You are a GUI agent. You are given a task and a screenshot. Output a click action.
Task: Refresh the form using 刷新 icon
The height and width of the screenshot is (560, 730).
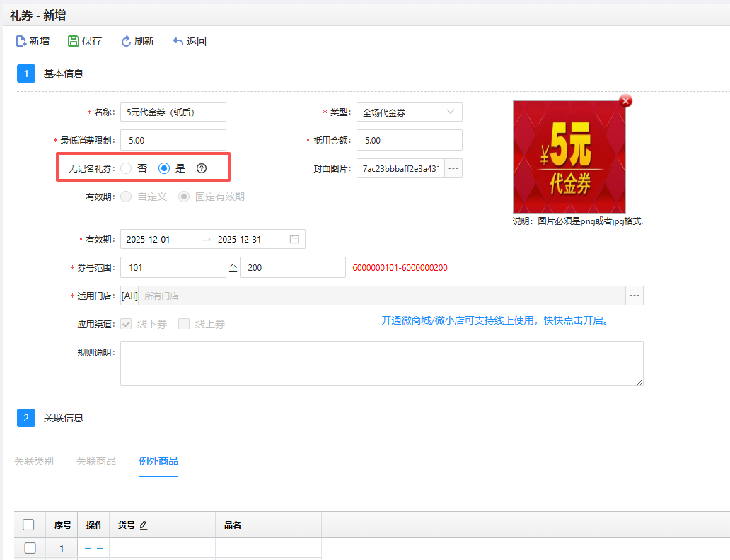coord(127,42)
